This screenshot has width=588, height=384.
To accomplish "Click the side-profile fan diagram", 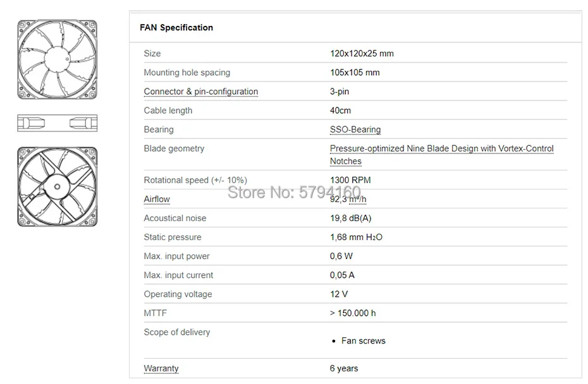I will click(57, 123).
